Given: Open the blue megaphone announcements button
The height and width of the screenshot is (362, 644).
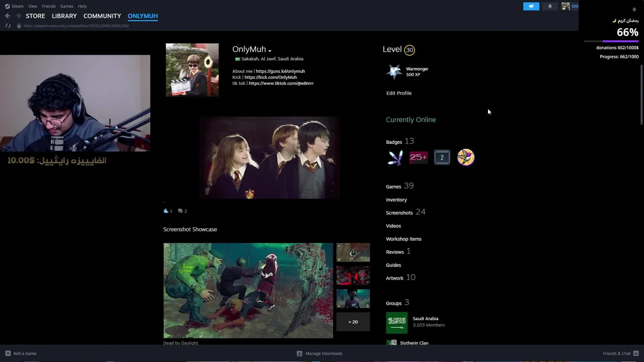Looking at the screenshot, I should pyautogui.click(x=531, y=6).
